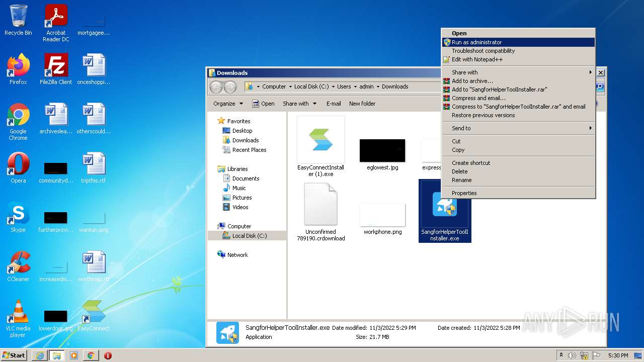Launch Acrobat Reader DC shortcut

(x=56, y=23)
